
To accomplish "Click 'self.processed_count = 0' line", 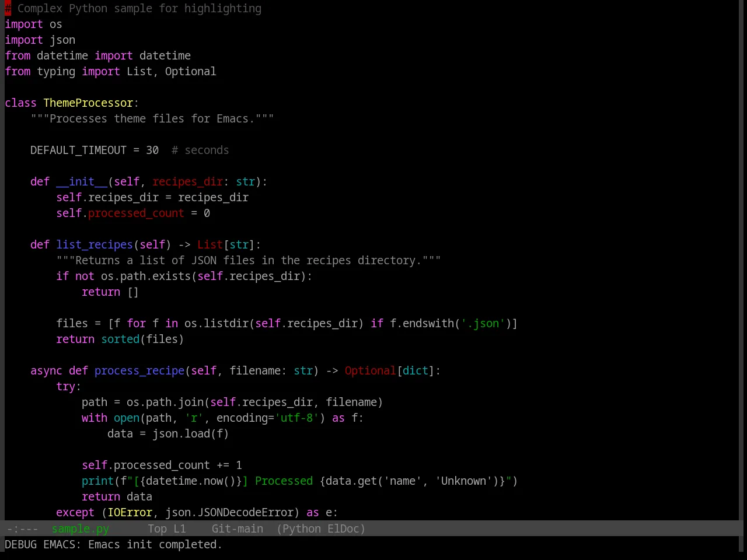I will [133, 213].
